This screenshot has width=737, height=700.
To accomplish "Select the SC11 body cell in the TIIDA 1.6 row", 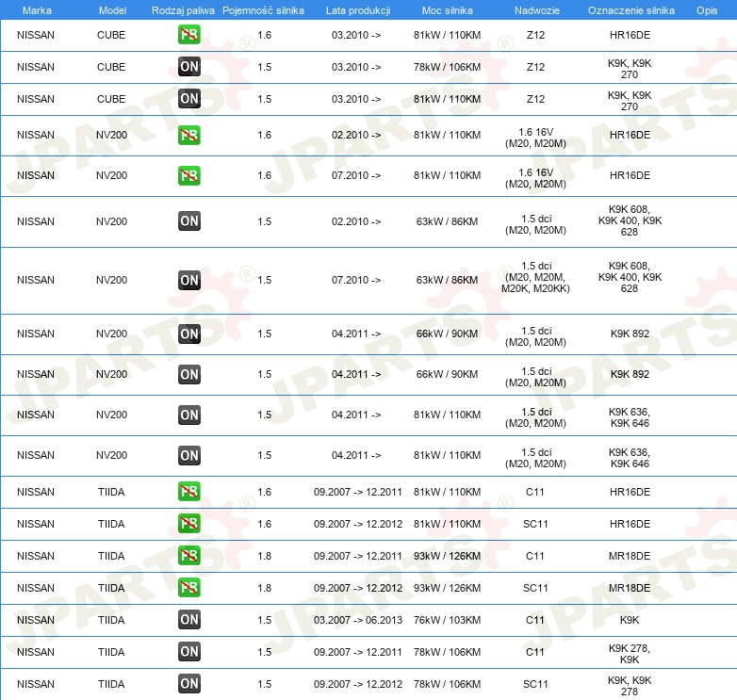I will click(x=535, y=524).
